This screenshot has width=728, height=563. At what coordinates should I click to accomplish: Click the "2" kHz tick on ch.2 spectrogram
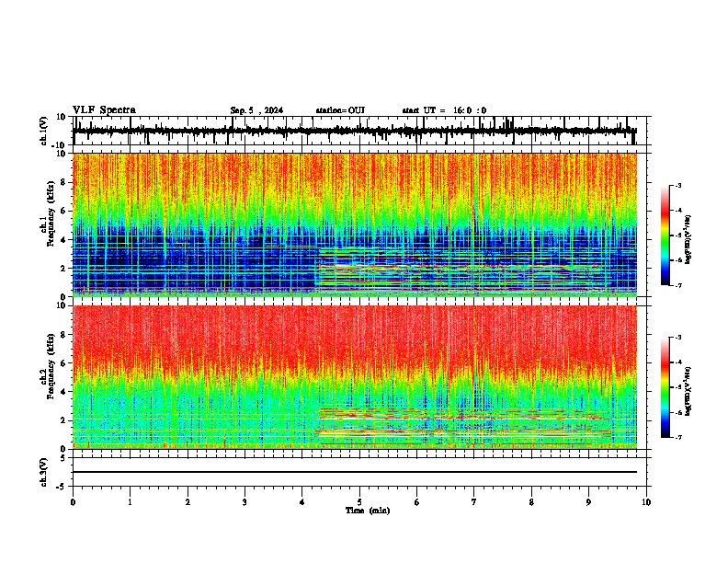[x=64, y=420]
